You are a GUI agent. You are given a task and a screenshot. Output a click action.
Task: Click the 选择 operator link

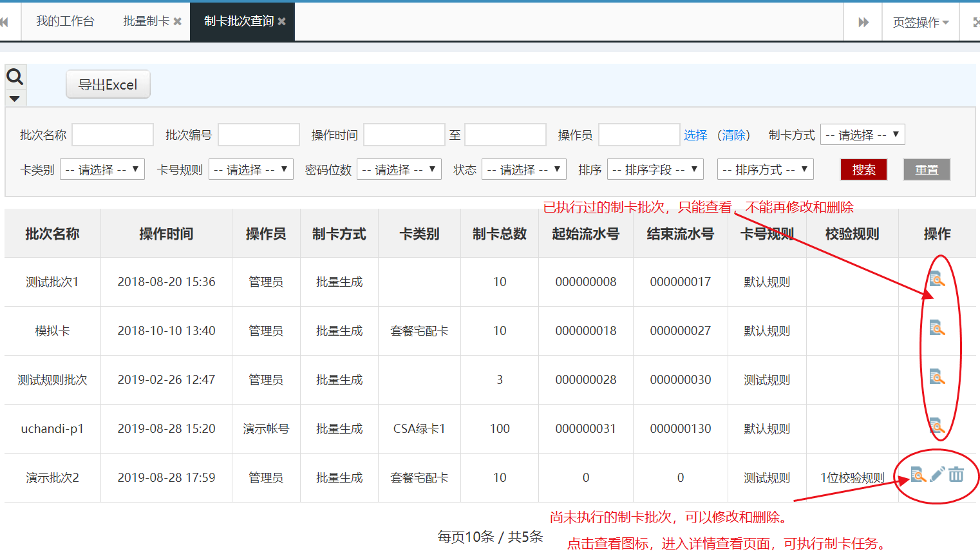[695, 135]
